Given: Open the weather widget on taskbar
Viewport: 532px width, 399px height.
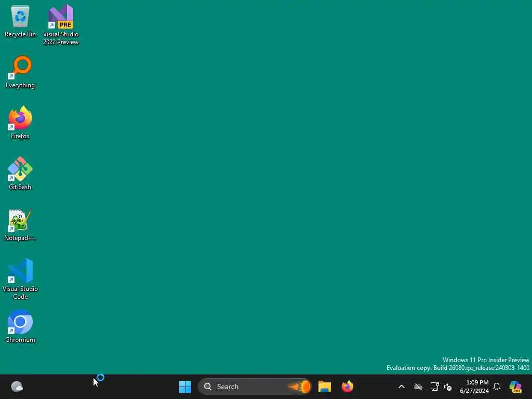Looking at the screenshot, I should (x=17, y=387).
